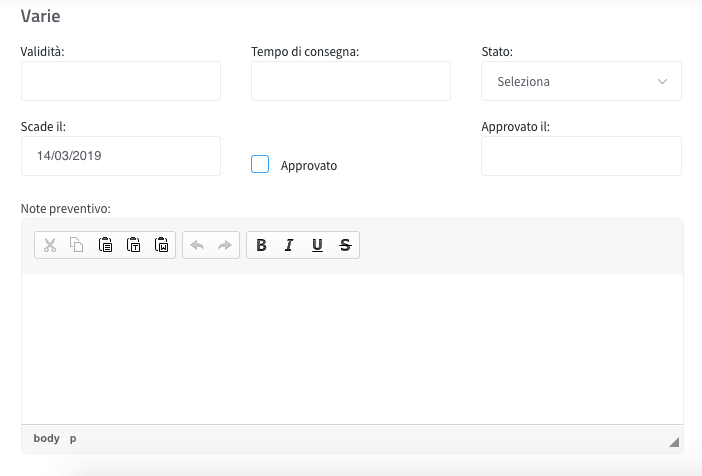This screenshot has height=476, width=702.
Task: Click the Copy icon in editor toolbar
Action: click(77, 245)
